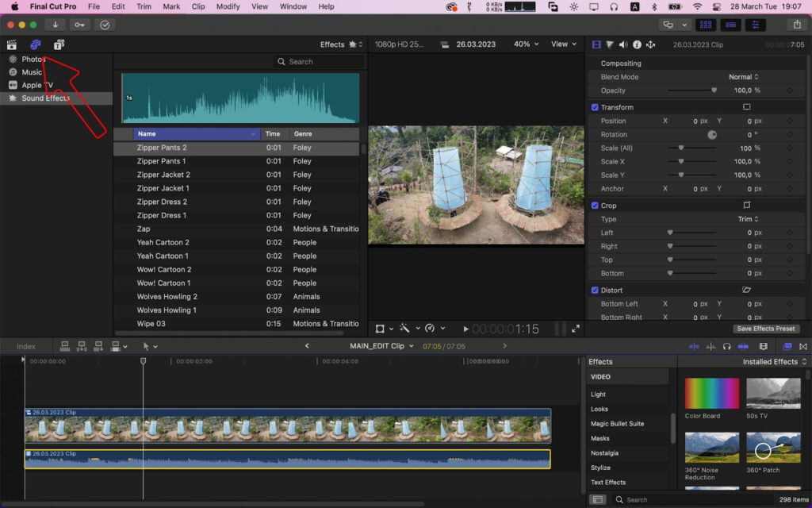
Task: Open the Info inspector tab
Action: tap(637, 44)
